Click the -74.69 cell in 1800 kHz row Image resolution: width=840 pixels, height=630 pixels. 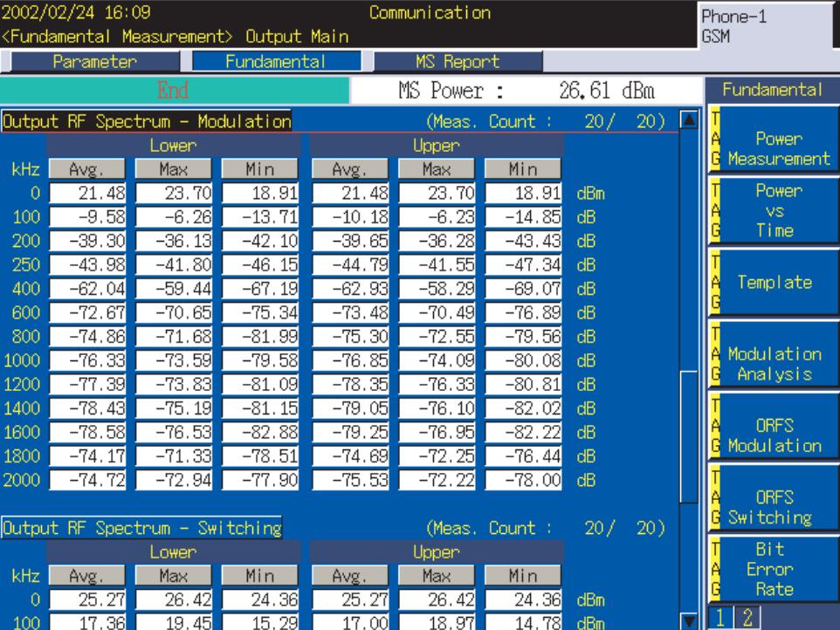(x=350, y=456)
